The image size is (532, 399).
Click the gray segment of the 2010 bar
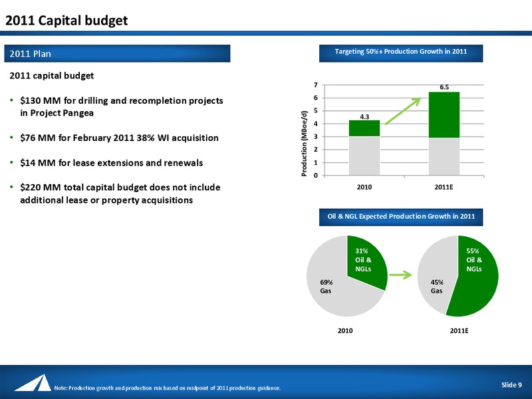(x=364, y=156)
